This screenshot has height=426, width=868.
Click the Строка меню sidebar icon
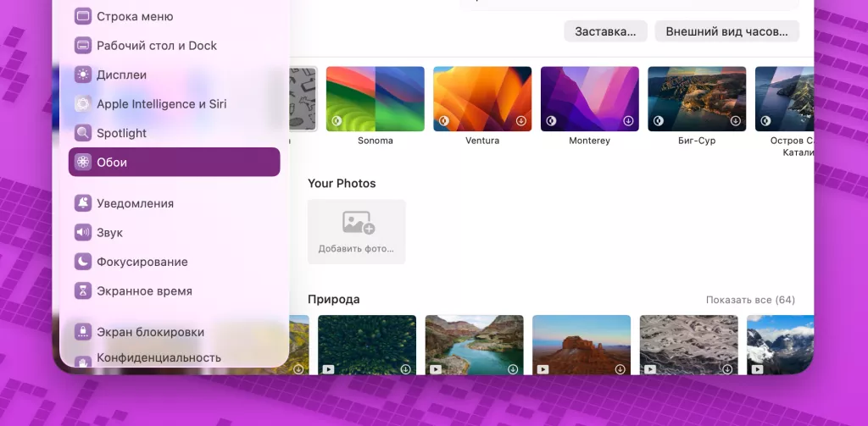pyautogui.click(x=83, y=16)
